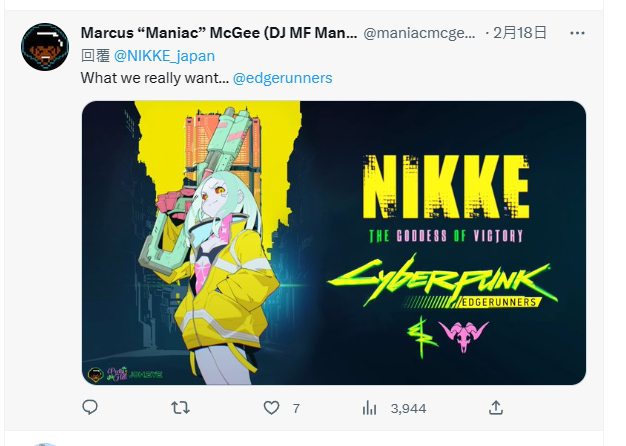Click the reply speech bubble icon

(90, 407)
